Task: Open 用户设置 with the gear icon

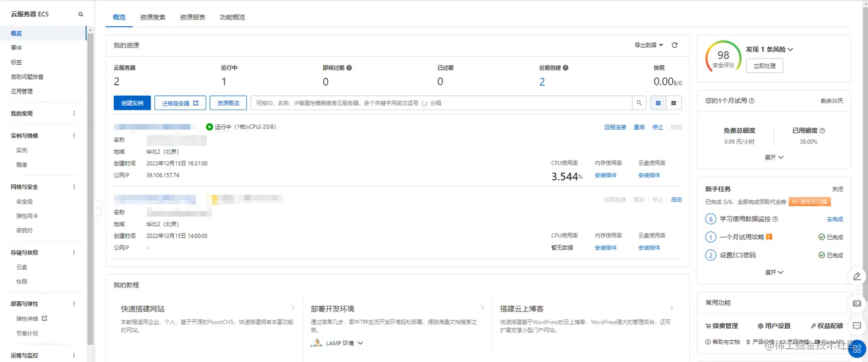Action: (x=774, y=326)
